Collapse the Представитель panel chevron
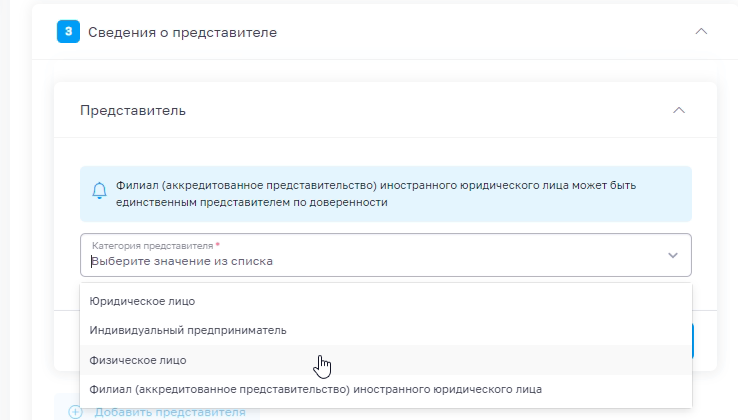 point(679,110)
